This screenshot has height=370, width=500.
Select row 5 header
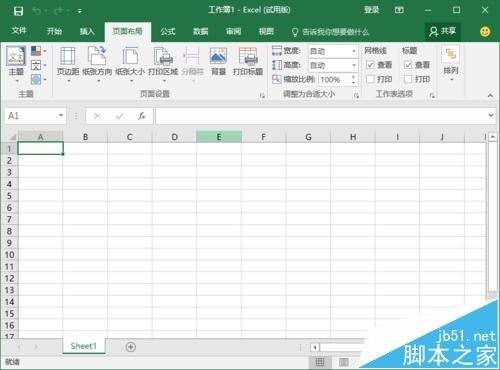tap(9, 196)
